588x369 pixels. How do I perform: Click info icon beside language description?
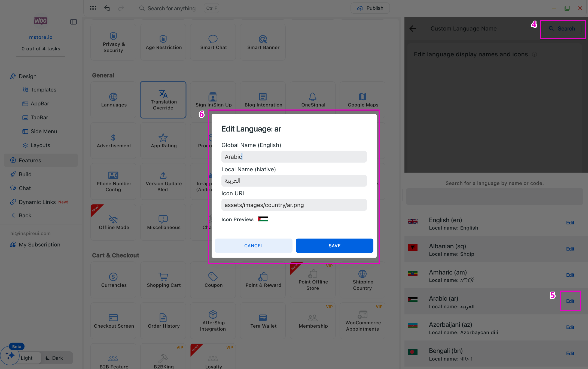click(534, 54)
